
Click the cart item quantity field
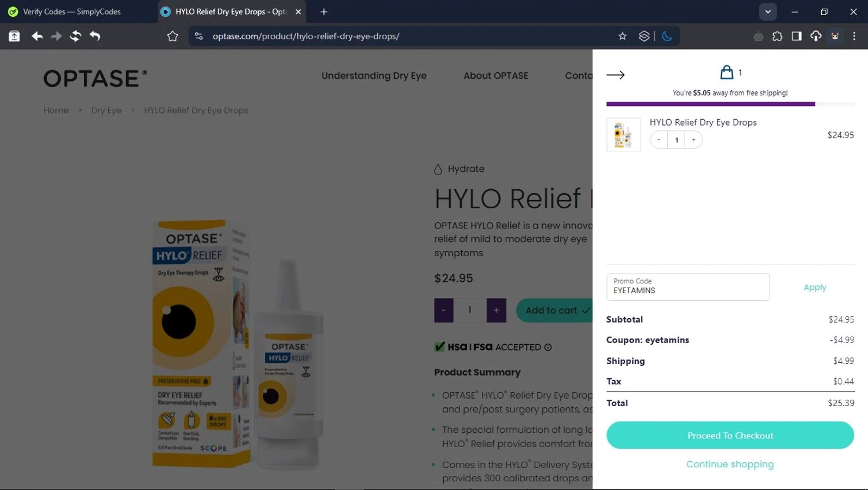(x=676, y=140)
